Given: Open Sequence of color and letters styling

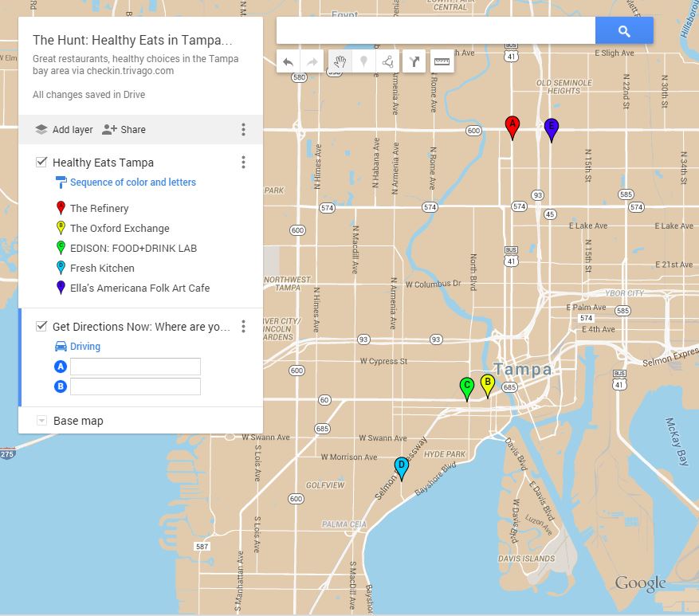Looking at the screenshot, I should (133, 182).
